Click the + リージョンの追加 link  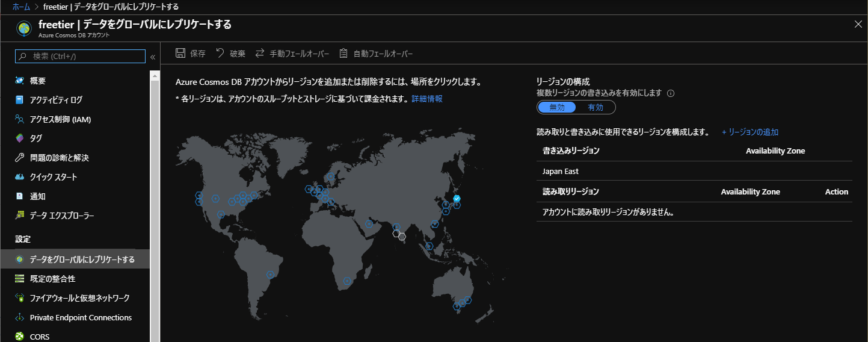[x=750, y=132]
